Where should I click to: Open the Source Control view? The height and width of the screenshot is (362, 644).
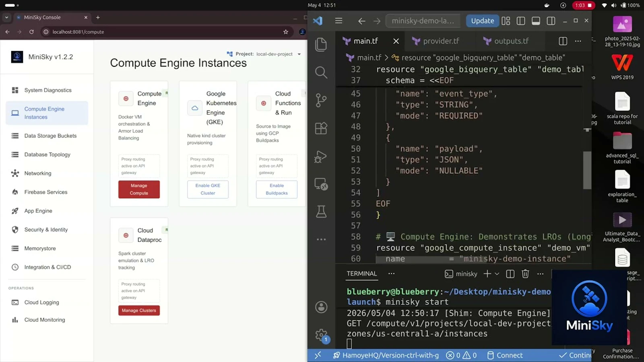click(x=321, y=100)
